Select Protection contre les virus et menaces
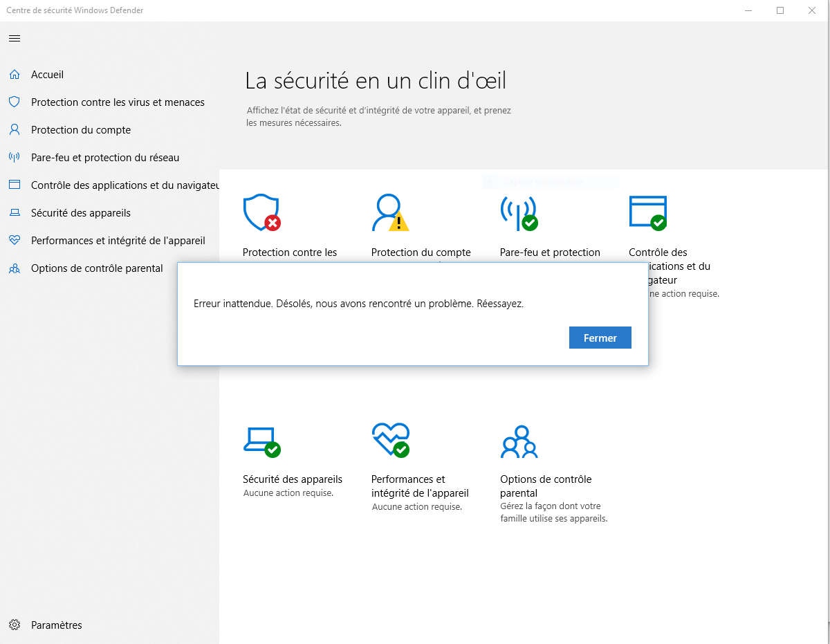The width and height of the screenshot is (830, 644). coord(118,102)
